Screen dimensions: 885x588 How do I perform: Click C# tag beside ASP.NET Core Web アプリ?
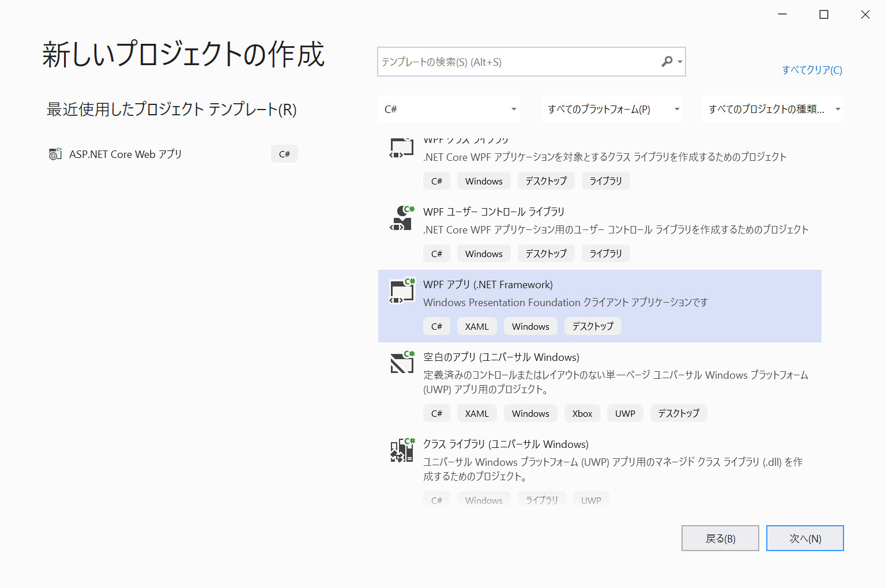click(284, 154)
